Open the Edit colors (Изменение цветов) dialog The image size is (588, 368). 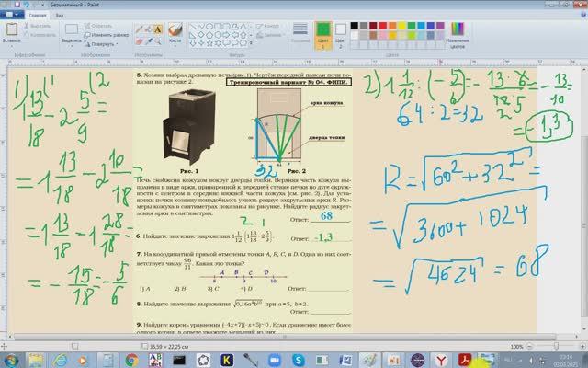(x=457, y=30)
